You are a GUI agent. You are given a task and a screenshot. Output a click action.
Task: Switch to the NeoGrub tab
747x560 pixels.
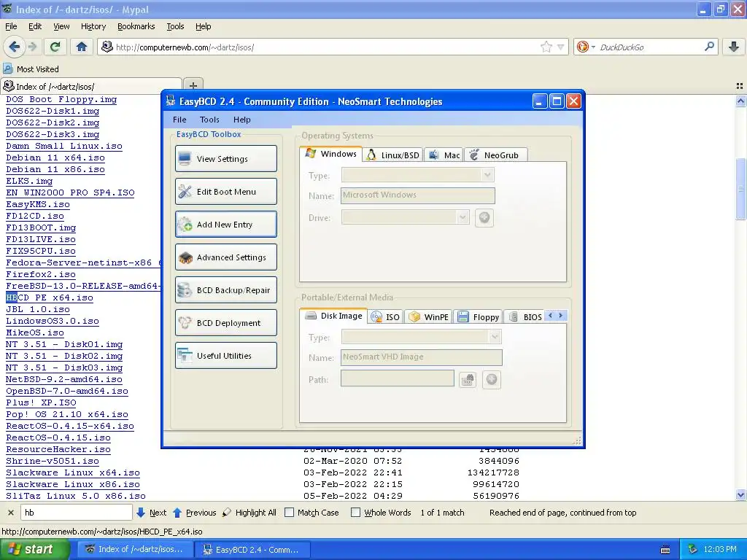[x=495, y=155]
